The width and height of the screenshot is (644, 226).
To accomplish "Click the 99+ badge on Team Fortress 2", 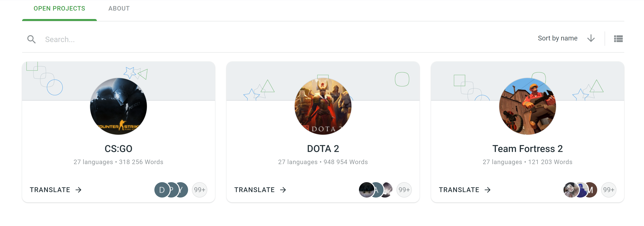I will (609, 190).
